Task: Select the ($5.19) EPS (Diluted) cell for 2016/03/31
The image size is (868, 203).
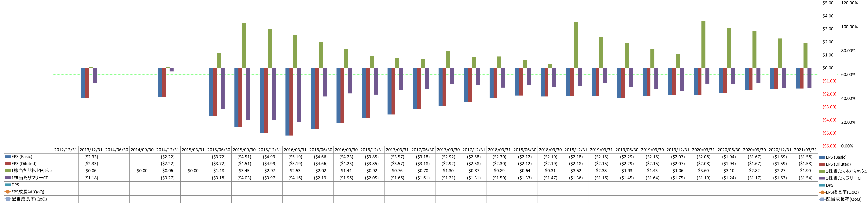Action: tap(295, 164)
